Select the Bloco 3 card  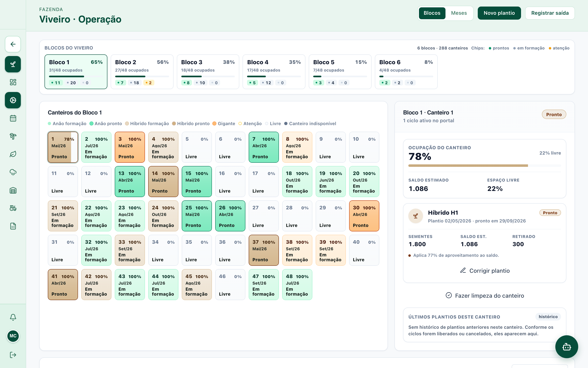[x=208, y=72]
